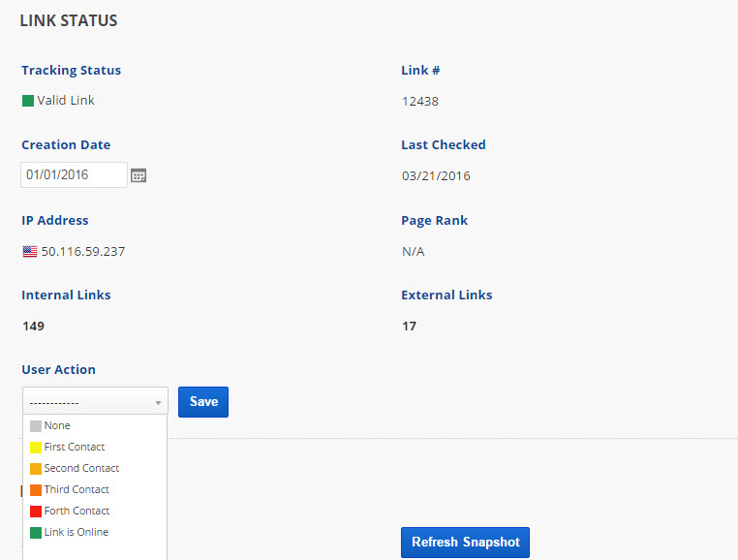Click the red Forth Contact color square
This screenshot has width=738, height=560.
[36, 512]
